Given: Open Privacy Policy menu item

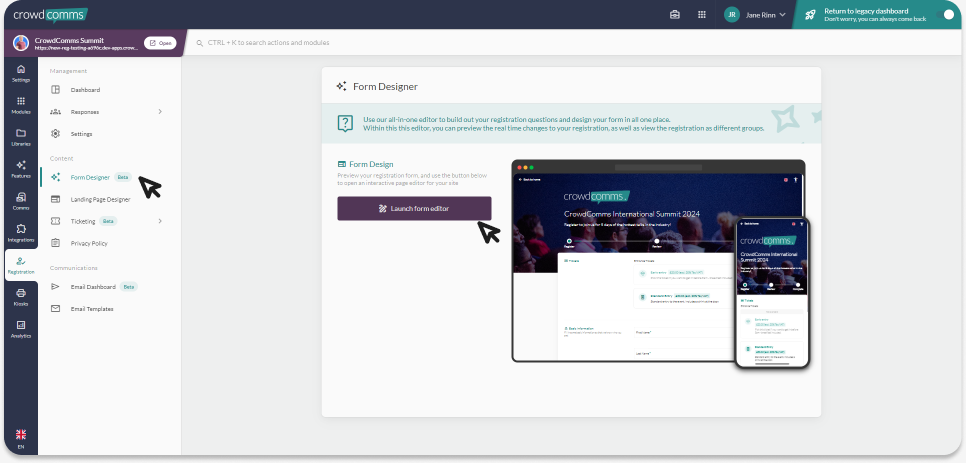Looking at the screenshot, I should point(89,243).
